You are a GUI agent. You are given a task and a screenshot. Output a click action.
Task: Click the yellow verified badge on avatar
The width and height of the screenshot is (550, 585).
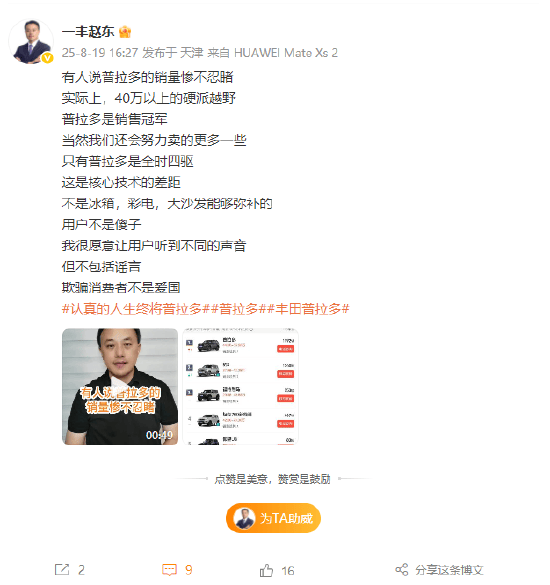pos(47,58)
